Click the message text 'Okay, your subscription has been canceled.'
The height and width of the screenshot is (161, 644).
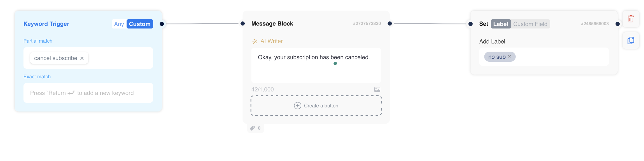314,58
